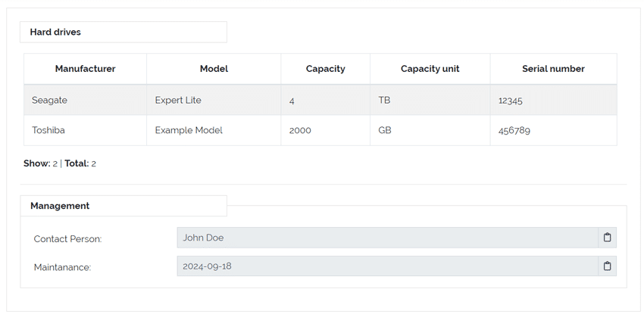Click the GB capacity unit cell
This screenshot has width=644, height=314.
pos(384,130)
